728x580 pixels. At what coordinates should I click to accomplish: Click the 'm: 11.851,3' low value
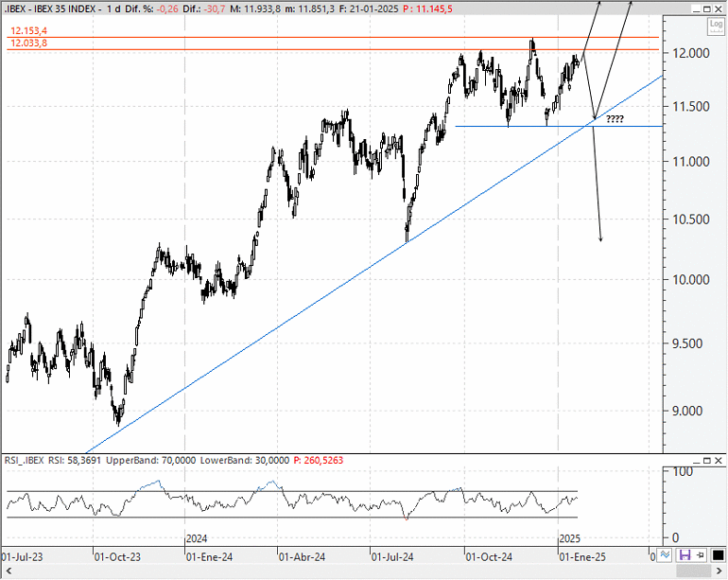[x=309, y=9]
